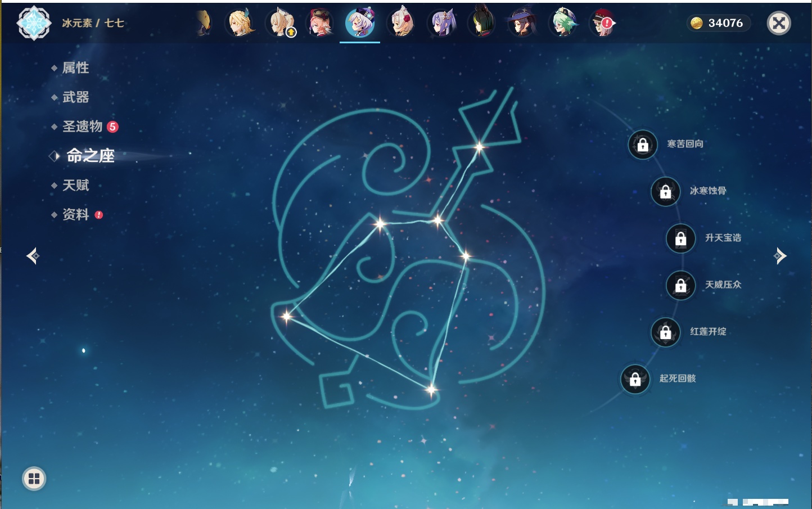The image size is (812, 509).
Task: Select the highlighted Qiqi portrait
Action: 360,23
